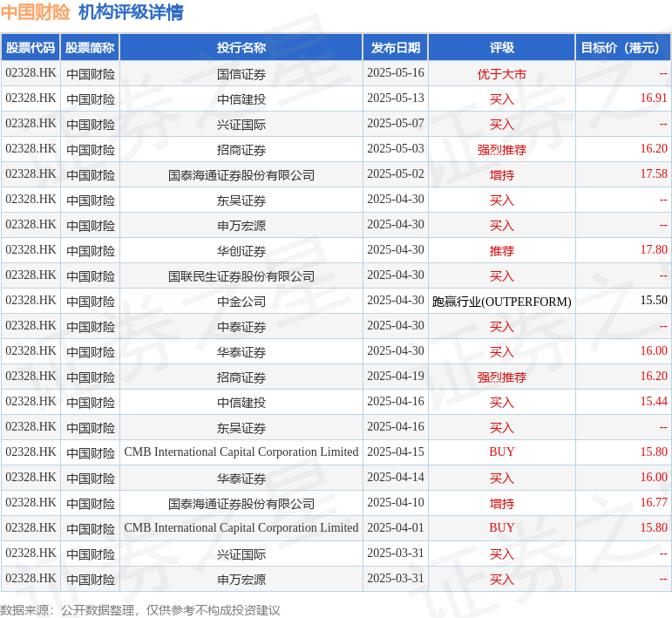Image resolution: width=672 pixels, height=618 pixels.
Task: Click the date 2025-04-15
Action: point(396,452)
